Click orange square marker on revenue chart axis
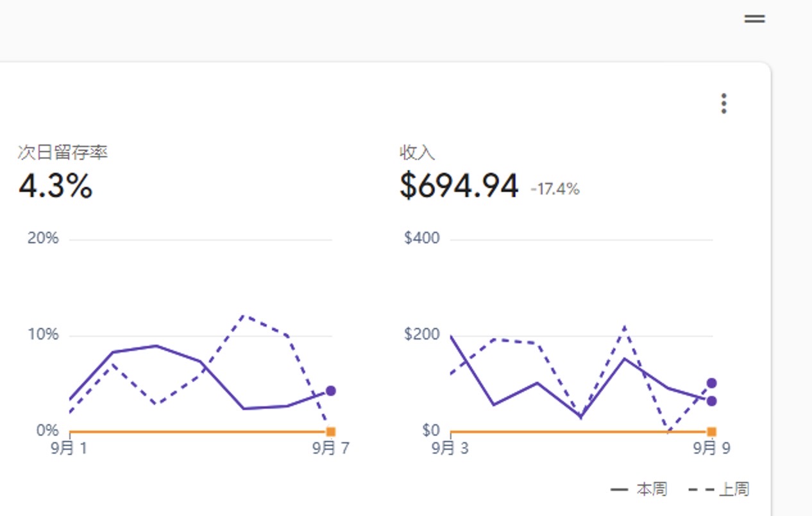812x516 pixels. [x=711, y=432]
